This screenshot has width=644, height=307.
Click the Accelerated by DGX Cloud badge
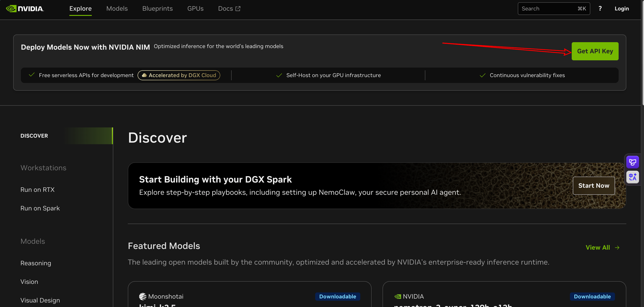tap(179, 75)
